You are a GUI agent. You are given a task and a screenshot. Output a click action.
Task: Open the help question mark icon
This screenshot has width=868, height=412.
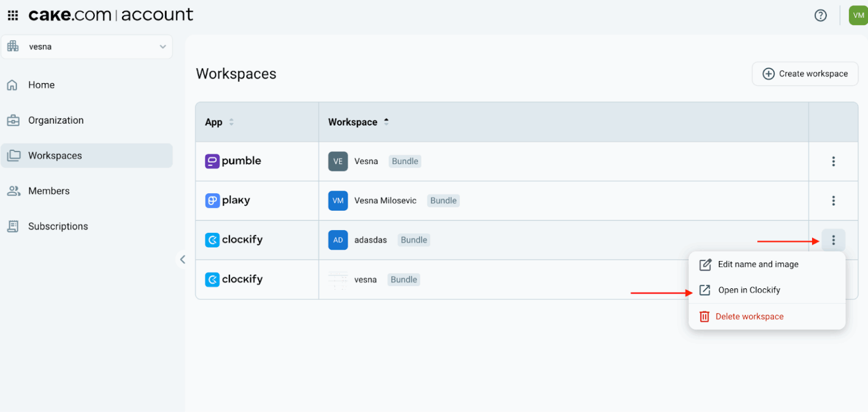[821, 15]
